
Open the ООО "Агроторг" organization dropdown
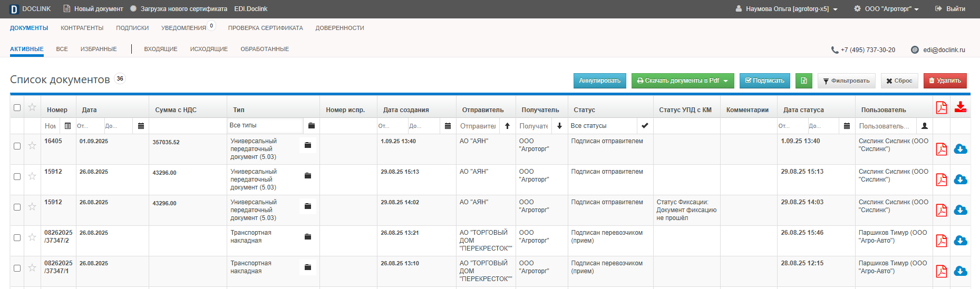(886, 9)
